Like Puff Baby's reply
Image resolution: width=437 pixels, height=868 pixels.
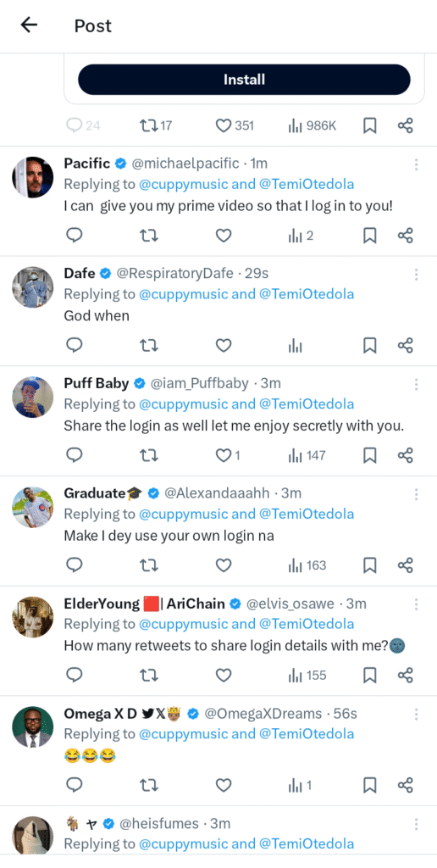224,455
